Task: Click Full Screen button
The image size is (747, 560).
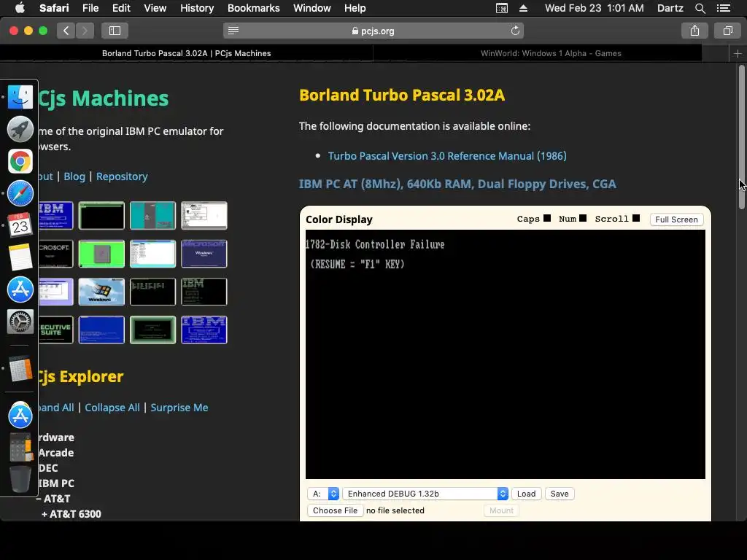Action: [676, 219]
